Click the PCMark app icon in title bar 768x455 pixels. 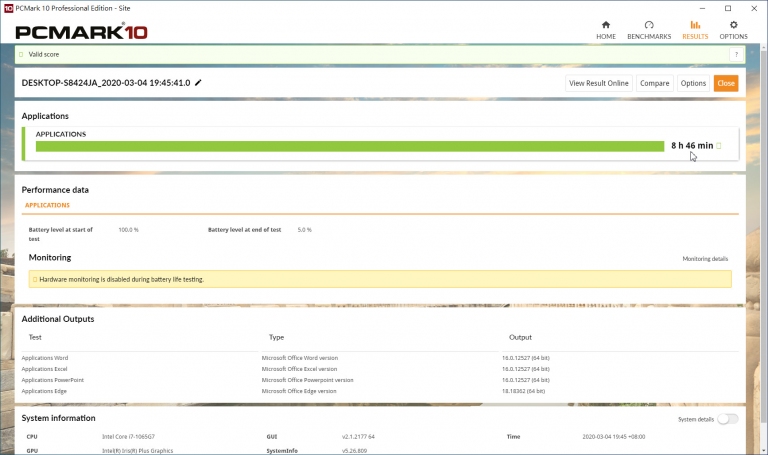click(x=8, y=8)
